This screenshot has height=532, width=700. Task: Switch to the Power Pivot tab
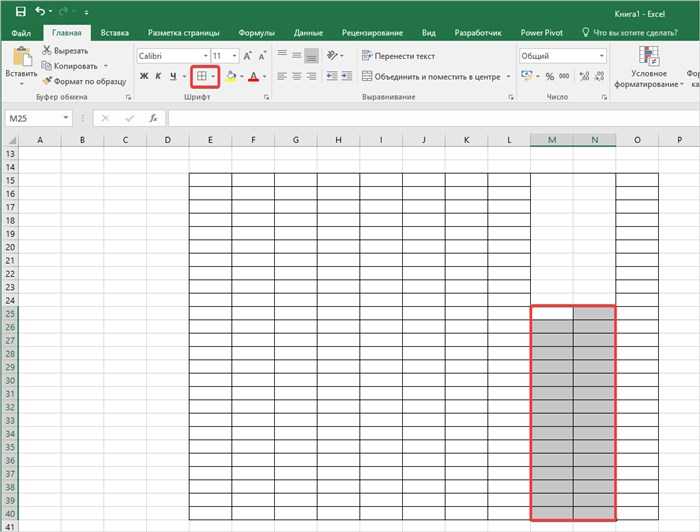542,33
